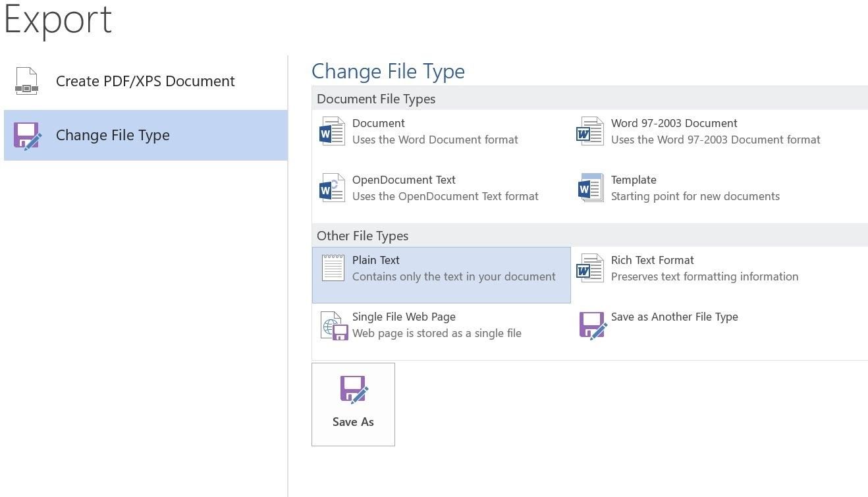Click the Rich Text Format icon
The image size is (868, 497).
[x=590, y=268]
